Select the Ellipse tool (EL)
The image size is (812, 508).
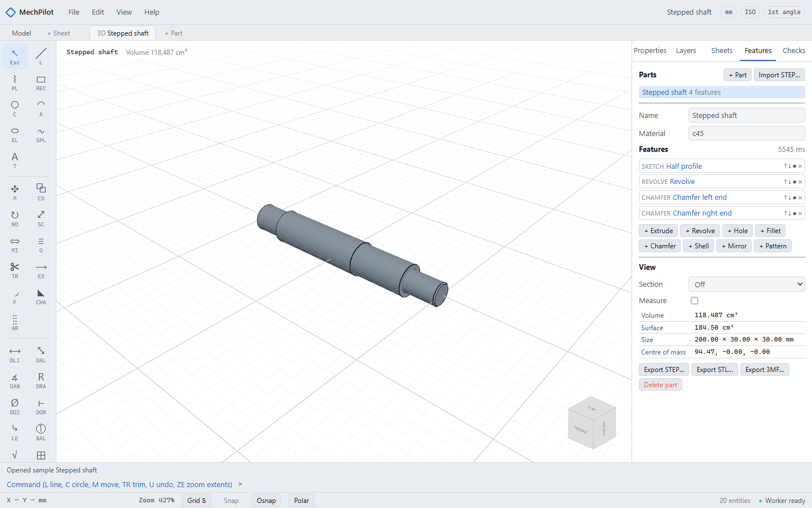coord(15,134)
